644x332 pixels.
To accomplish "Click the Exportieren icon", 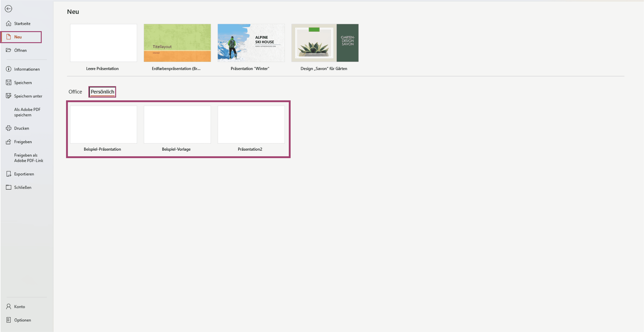I will coord(9,174).
